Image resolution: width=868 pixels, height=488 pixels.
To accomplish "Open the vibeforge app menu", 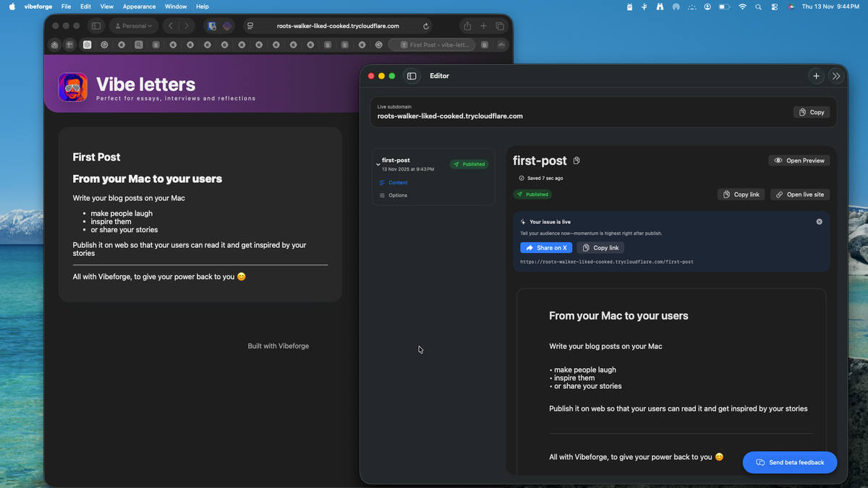I will click(38, 7).
